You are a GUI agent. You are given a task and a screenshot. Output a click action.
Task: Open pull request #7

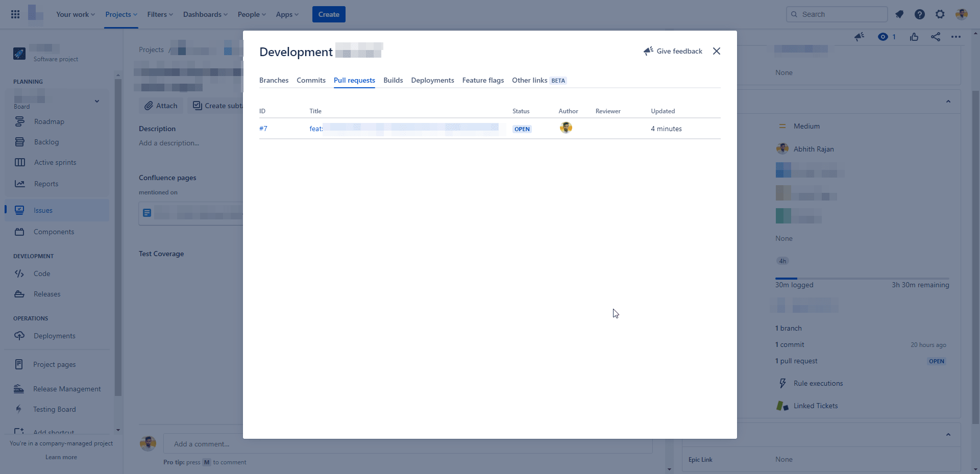tap(263, 129)
